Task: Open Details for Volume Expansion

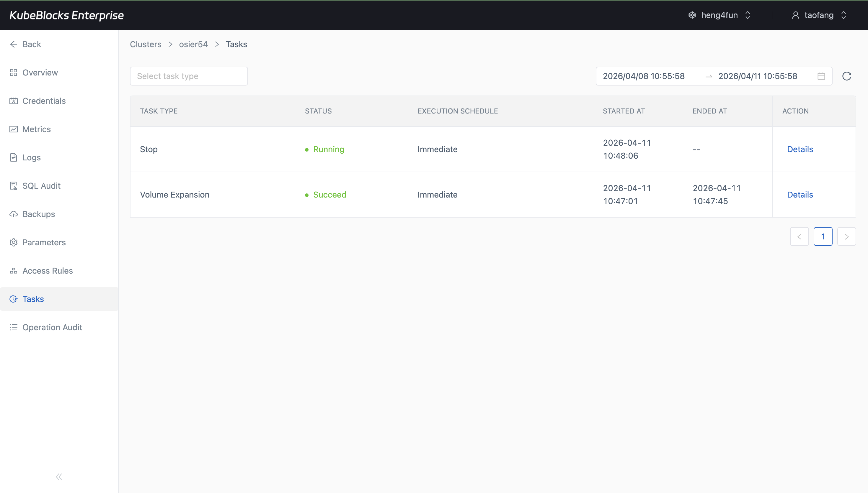Action: [800, 194]
